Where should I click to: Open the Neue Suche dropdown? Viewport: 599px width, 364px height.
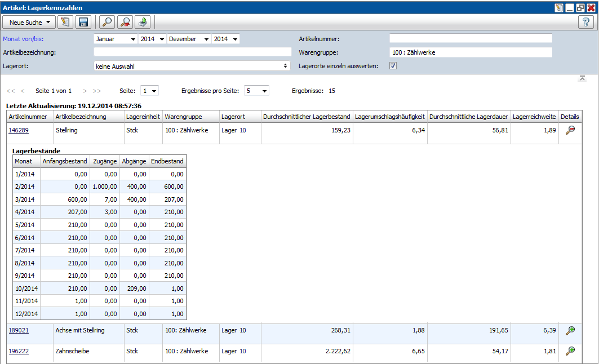pyautogui.click(x=29, y=22)
